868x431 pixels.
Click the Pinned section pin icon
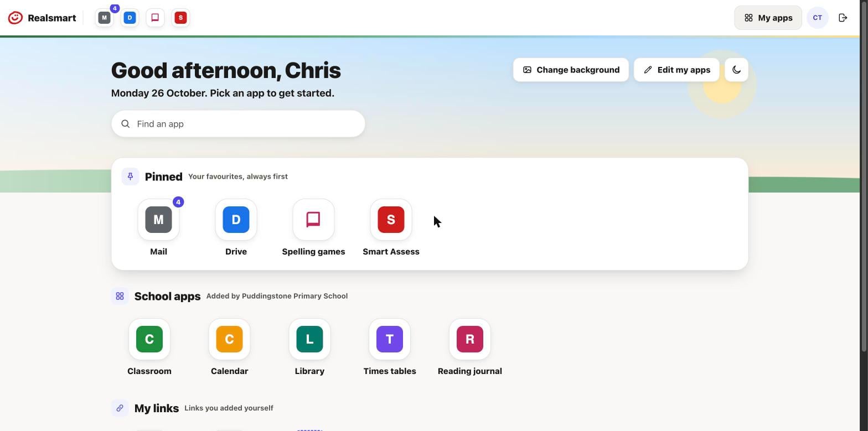[130, 176]
